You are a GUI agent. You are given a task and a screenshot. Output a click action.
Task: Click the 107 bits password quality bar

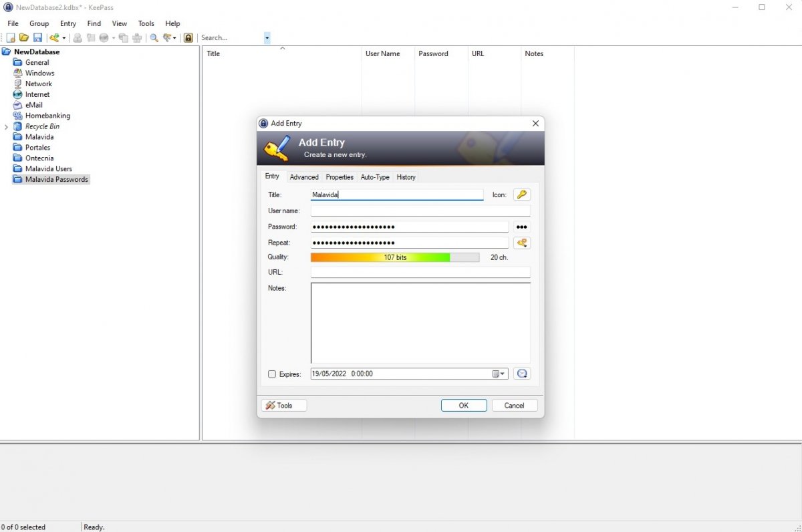pyautogui.click(x=395, y=257)
